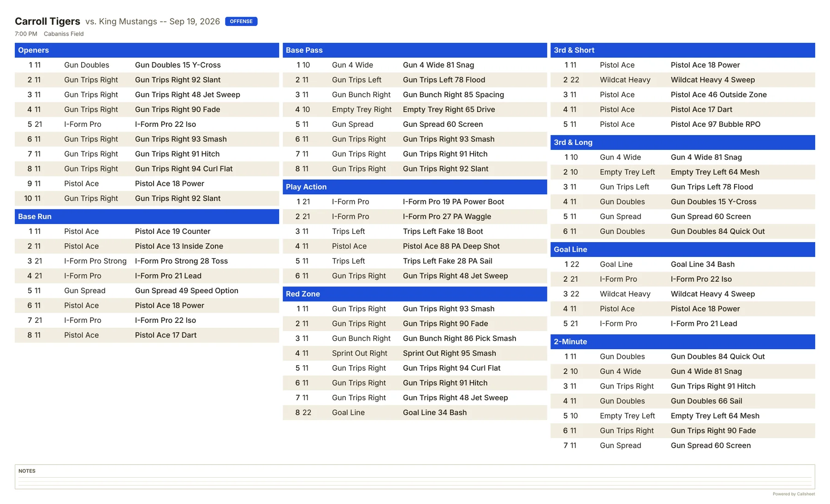Screen dimensions: 830x504
Task: Click the Cabaniss Field venue text
Action: (x=64, y=34)
